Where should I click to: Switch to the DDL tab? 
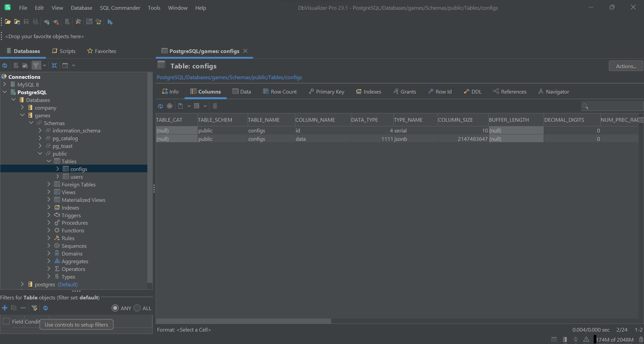(473, 92)
